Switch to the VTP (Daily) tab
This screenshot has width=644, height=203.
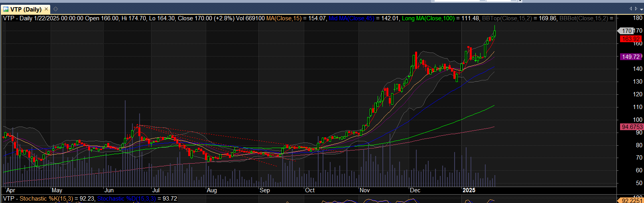[x=26, y=9]
